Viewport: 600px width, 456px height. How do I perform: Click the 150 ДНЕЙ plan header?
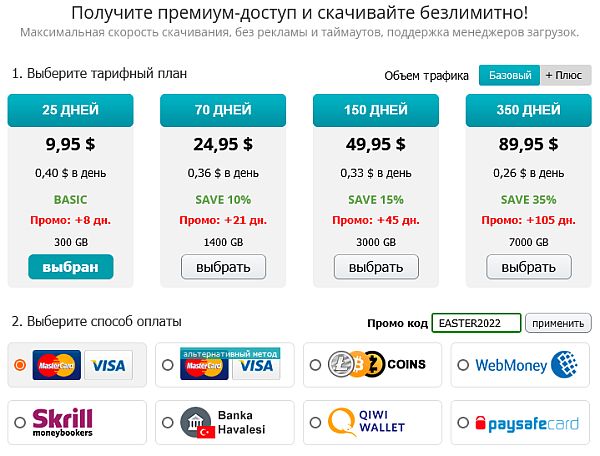[375, 110]
